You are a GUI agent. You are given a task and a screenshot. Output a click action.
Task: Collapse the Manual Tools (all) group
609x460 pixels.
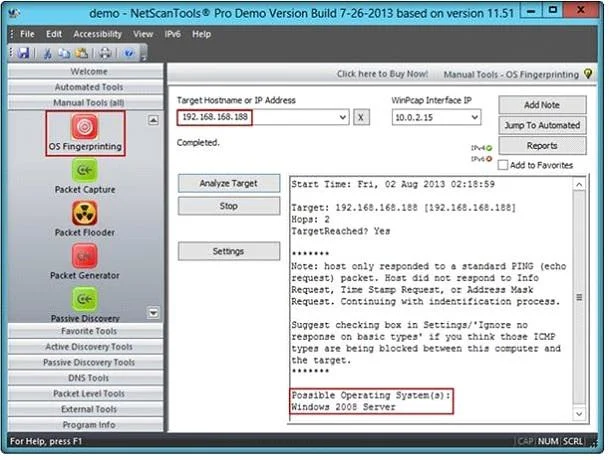(85, 103)
